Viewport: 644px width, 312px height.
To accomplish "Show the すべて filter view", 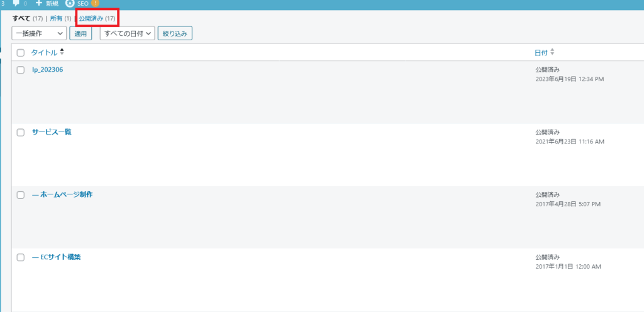I will pyautogui.click(x=21, y=18).
